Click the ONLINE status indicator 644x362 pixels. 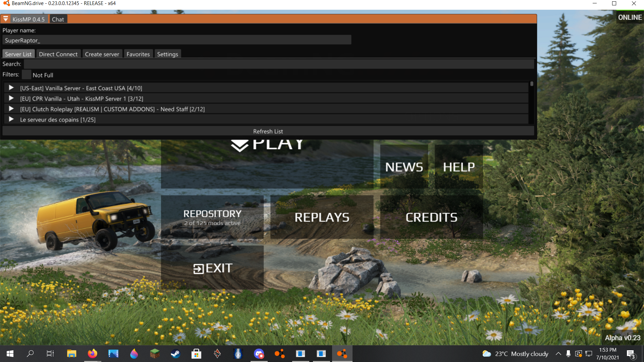pos(630,17)
